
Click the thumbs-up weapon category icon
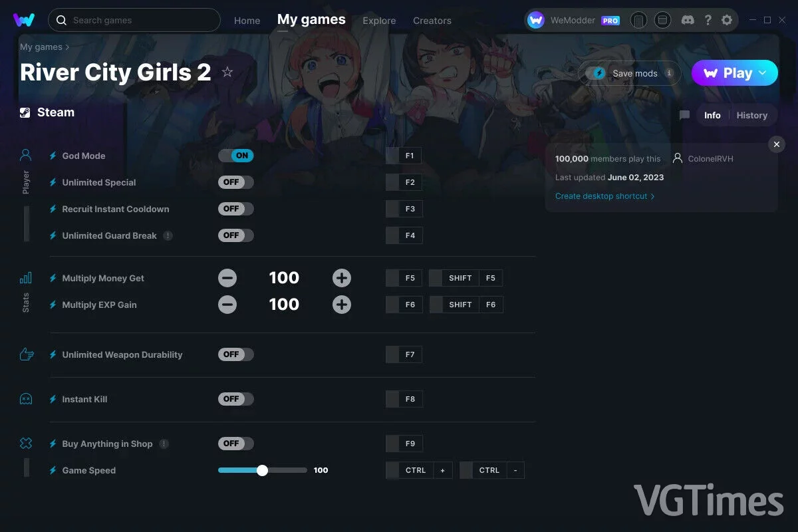click(x=26, y=354)
